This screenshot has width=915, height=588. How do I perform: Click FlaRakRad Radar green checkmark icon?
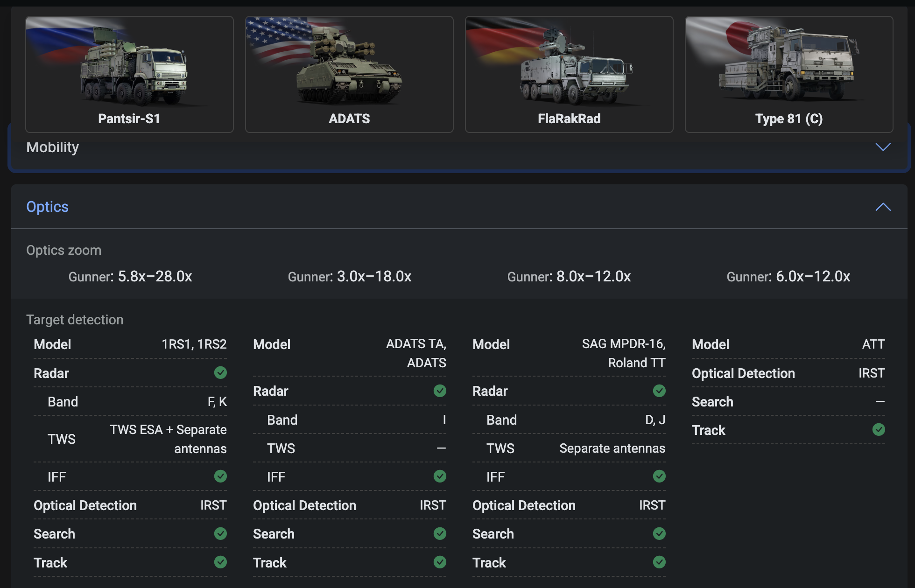(x=659, y=391)
